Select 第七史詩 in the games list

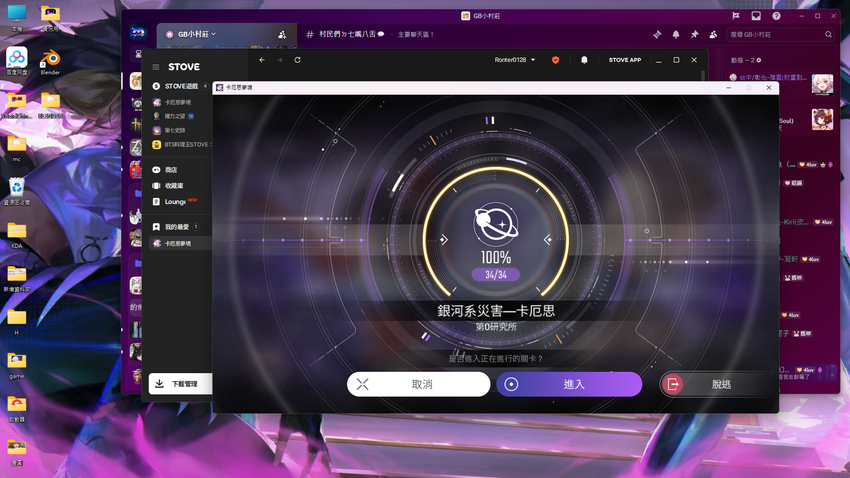coord(175,130)
